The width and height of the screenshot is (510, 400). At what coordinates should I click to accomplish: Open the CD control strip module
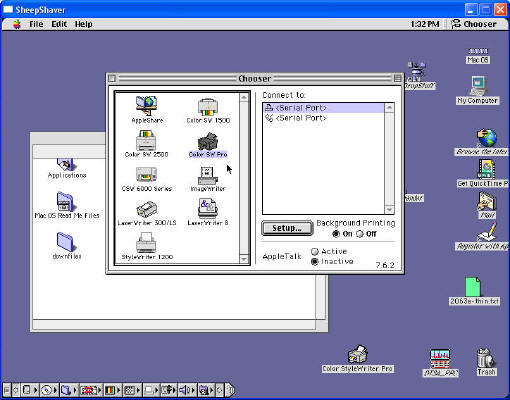click(49, 390)
